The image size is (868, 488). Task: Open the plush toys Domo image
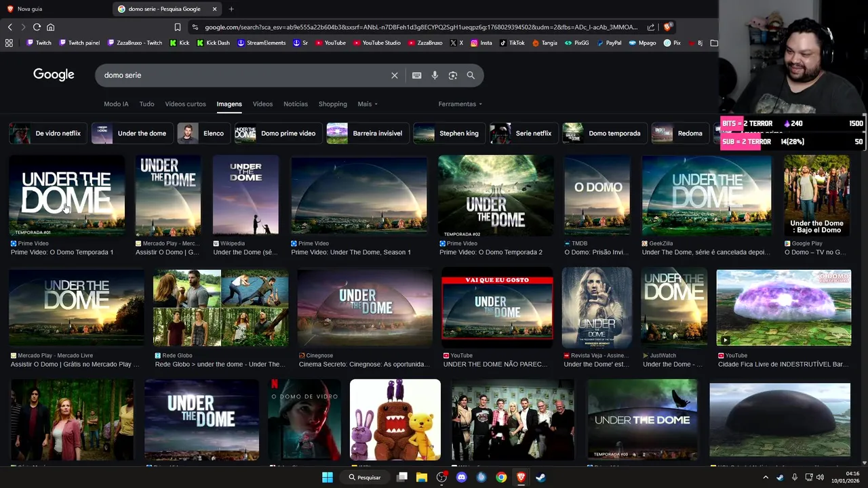pyautogui.click(x=395, y=420)
